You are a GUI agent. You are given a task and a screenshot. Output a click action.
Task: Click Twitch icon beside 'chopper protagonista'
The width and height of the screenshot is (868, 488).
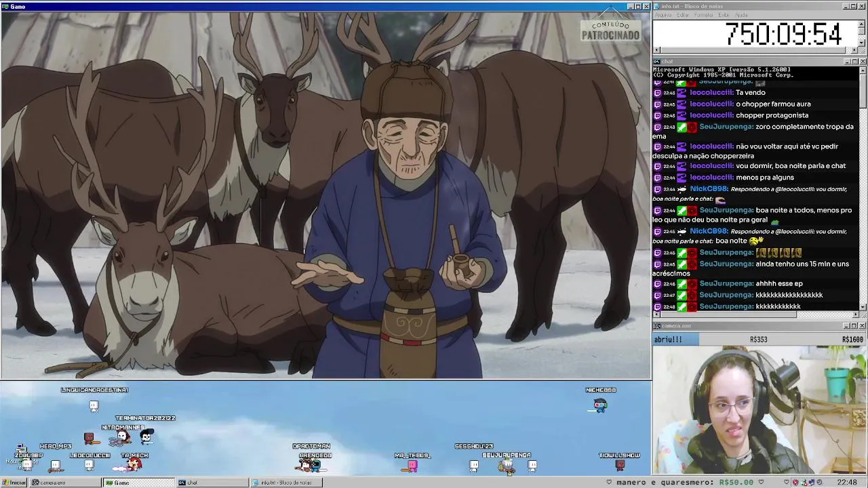tap(657, 116)
